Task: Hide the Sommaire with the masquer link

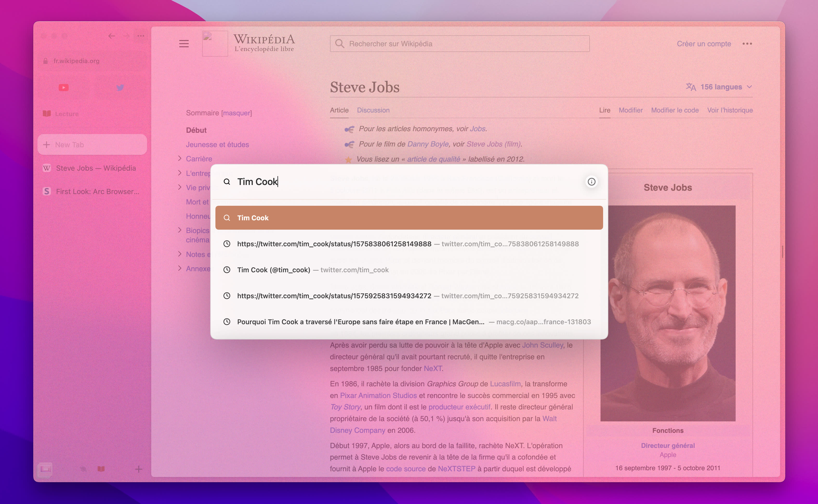Action: pos(237,113)
